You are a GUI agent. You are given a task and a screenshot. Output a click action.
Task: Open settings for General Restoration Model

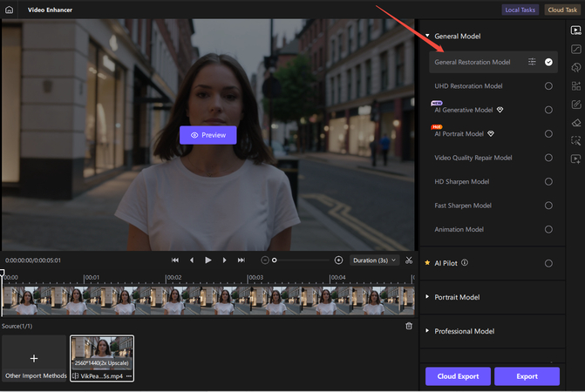tap(532, 62)
